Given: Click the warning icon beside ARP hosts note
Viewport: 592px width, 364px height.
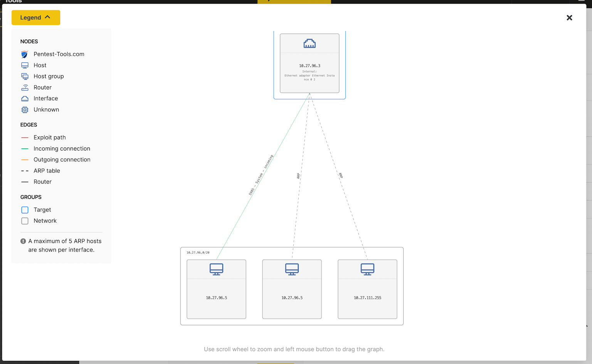Looking at the screenshot, I should (x=23, y=241).
